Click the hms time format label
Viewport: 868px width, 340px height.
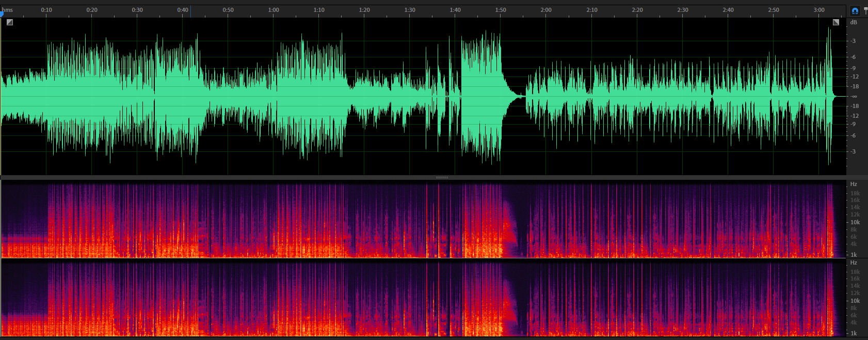tap(8, 10)
